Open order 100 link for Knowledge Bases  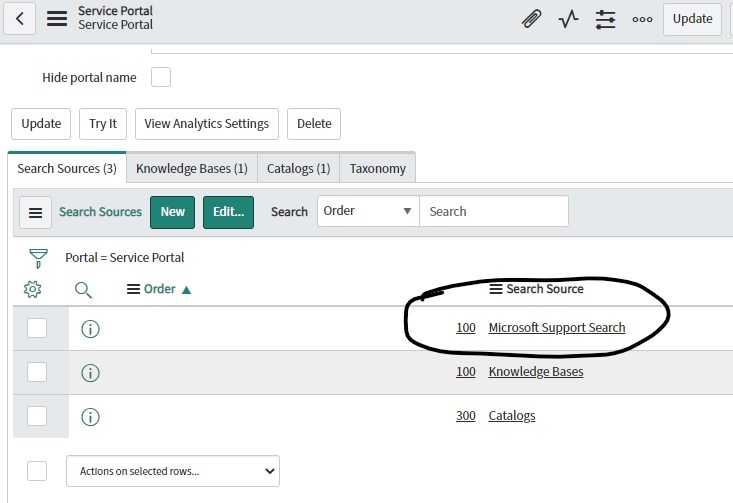[x=466, y=372]
